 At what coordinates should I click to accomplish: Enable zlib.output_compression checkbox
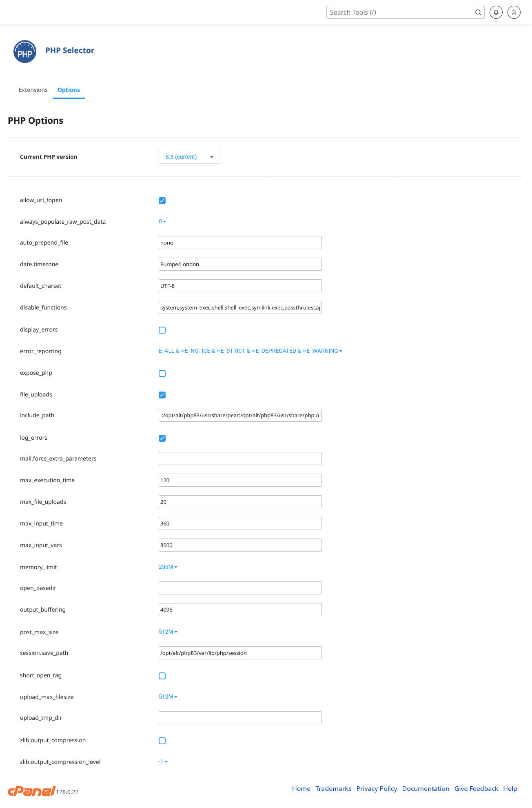point(162,741)
